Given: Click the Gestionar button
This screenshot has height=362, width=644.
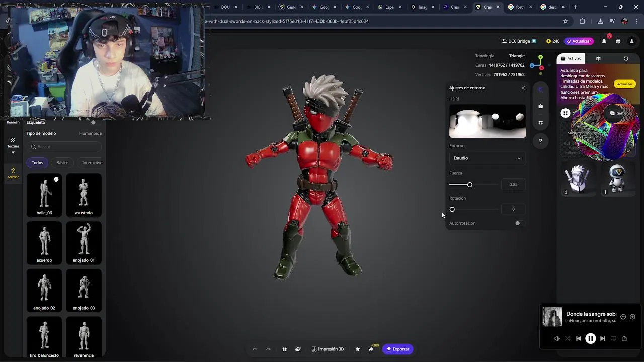Looking at the screenshot, I should point(621,113).
